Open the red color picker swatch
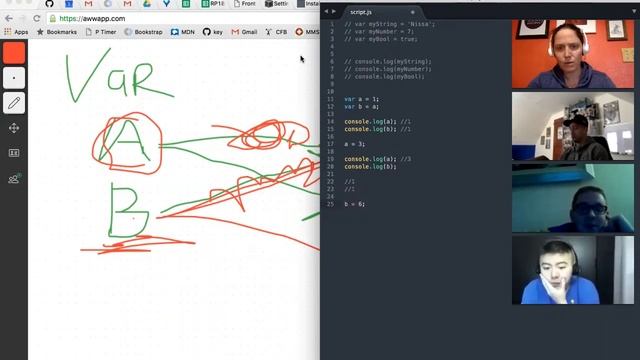640x360 pixels. pyautogui.click(x=14, y=53)
